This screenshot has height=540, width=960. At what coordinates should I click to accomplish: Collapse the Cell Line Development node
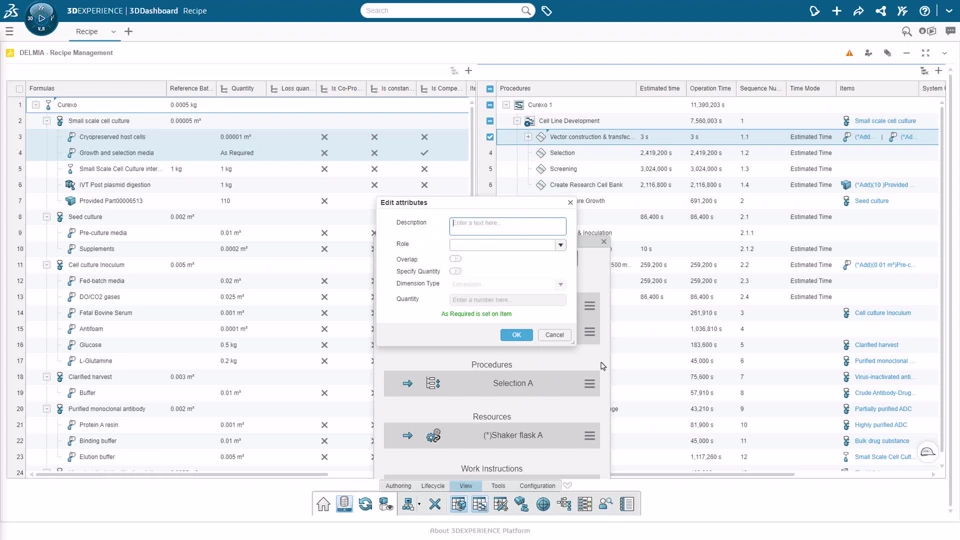tap(517, 121)
